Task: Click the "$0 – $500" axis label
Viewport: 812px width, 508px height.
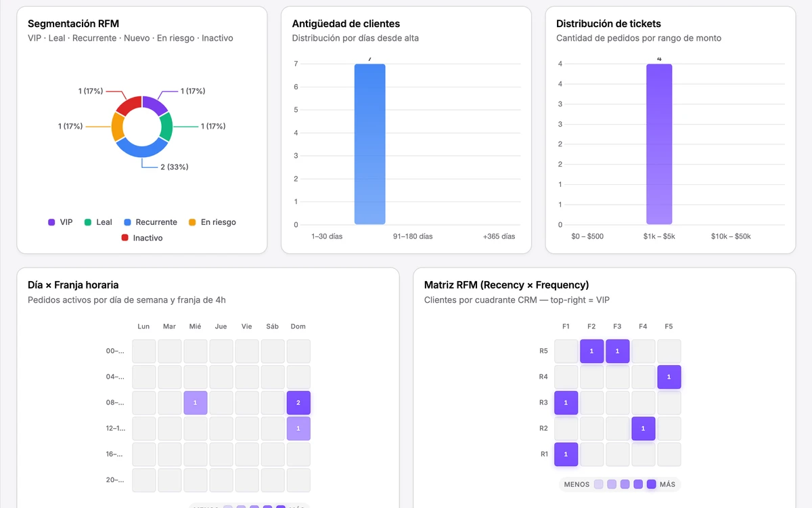Action: click(x=587, y=236)
